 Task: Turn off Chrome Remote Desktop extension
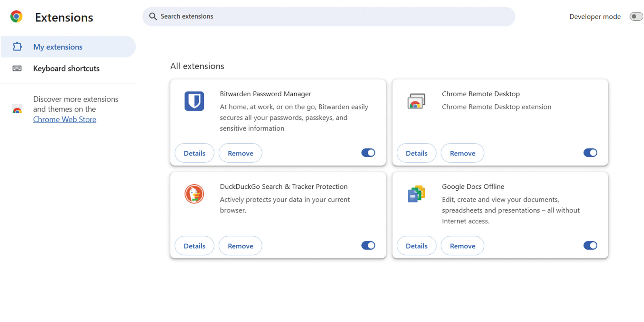click(590, 153)
